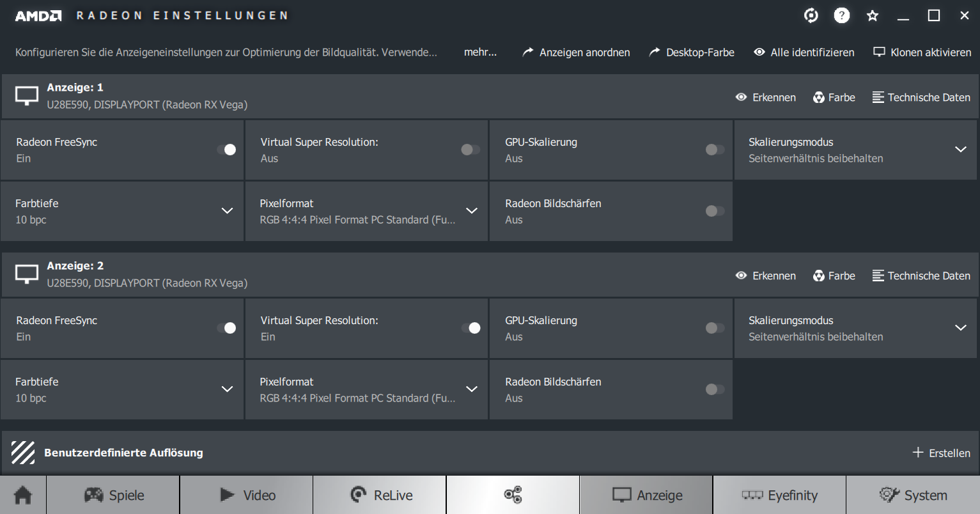Viewport: 980px width, 514px height.
Task: Click the Anzeige 1 monitor icon
Action: (27, 97)
